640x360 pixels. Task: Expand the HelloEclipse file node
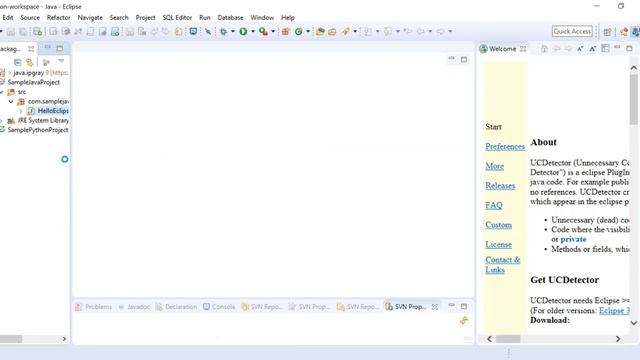click(21, 111)
